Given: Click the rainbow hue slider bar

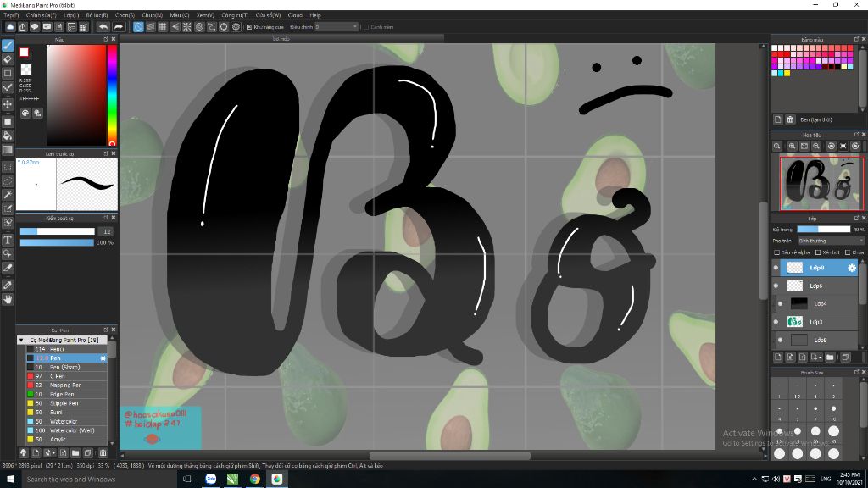Looking at the screenshot, I should (112, 95).
